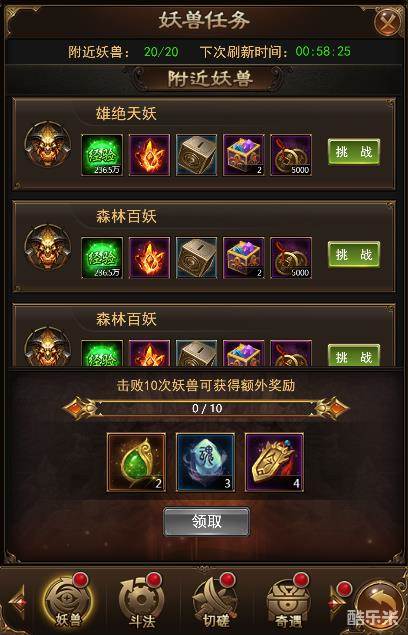Click the green experience icon in first 森林百妖 row
The width and height of the screenshot is (408, 635).
[x=102, y=258]
